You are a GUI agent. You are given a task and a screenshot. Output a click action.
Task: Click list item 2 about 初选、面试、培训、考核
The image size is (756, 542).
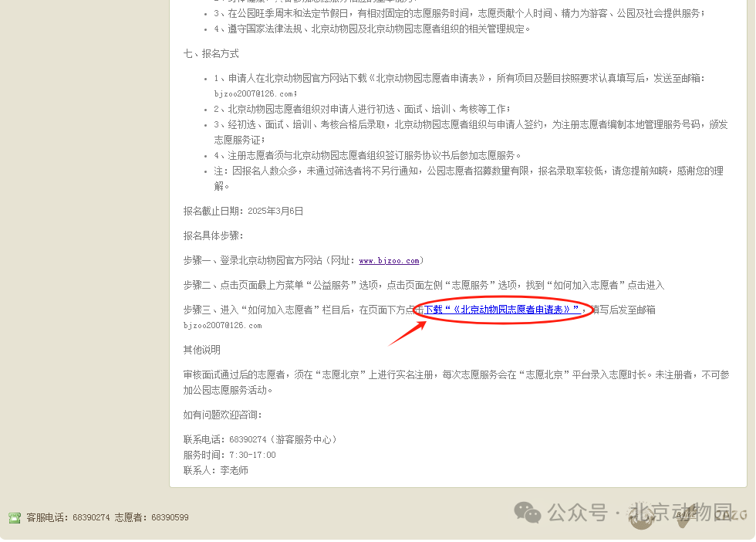(363, 109)
